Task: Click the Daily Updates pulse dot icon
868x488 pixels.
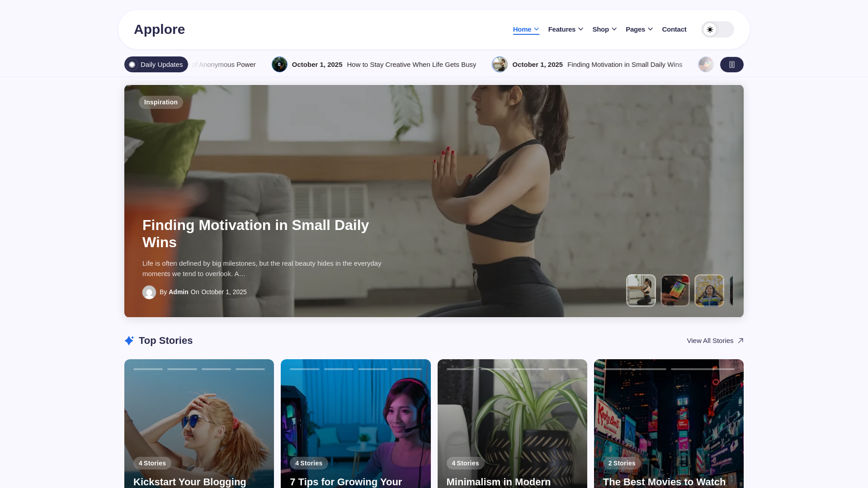Action: (132, 65)
